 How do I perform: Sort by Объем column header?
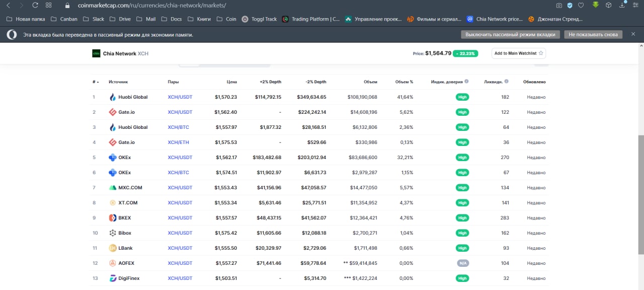tap(370, 82)
